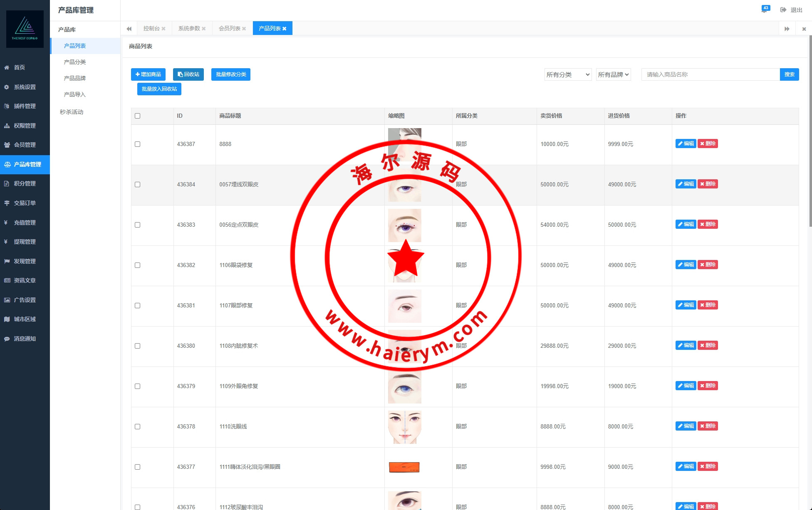Log out using the 退出 link
The image size is (812, 510).
tap(791, 10)
